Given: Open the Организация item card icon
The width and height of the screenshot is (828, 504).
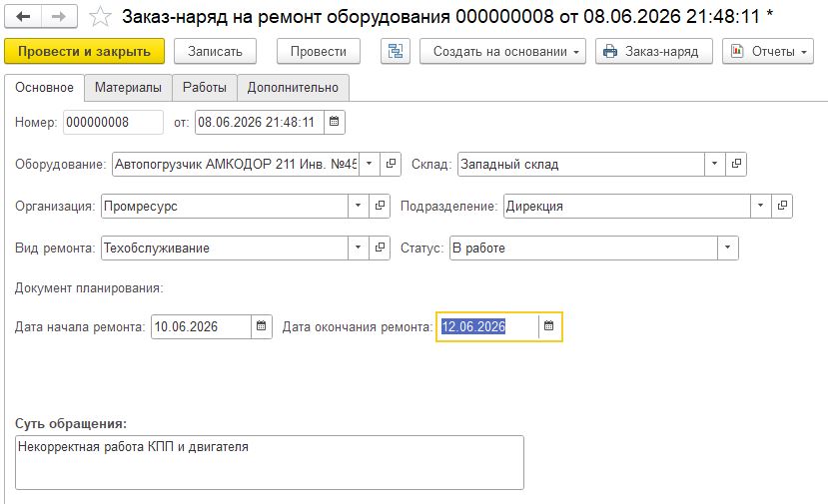Looking at the screenshot, I should (x=380, y=206).
